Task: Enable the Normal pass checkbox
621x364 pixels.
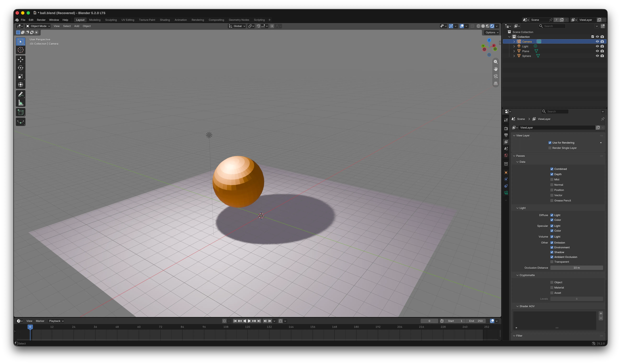Action: pyautogui.click(x=552, y=185)
